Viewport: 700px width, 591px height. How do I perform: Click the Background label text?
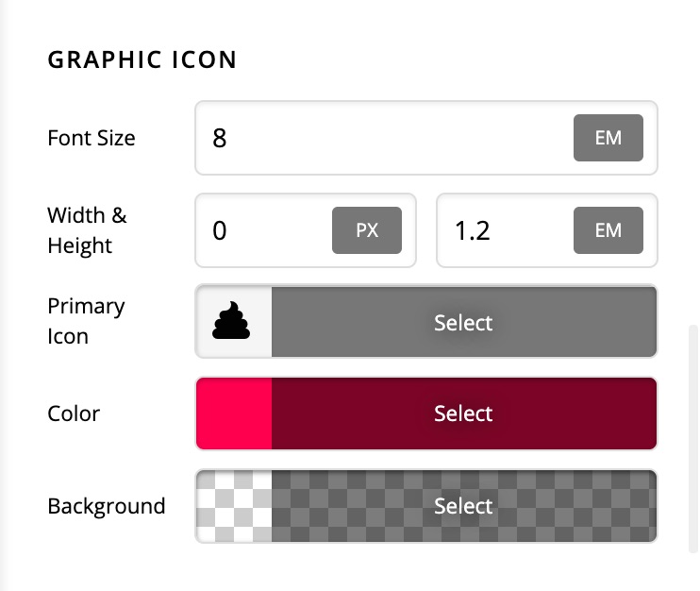pos(107,506)
